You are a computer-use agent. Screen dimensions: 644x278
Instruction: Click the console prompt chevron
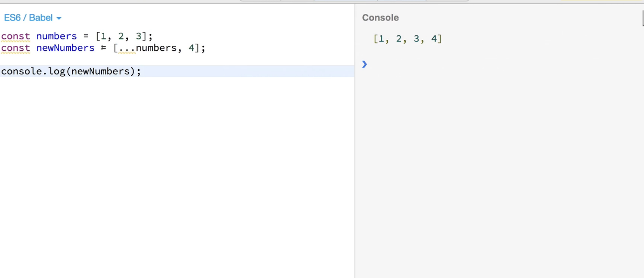364,64
